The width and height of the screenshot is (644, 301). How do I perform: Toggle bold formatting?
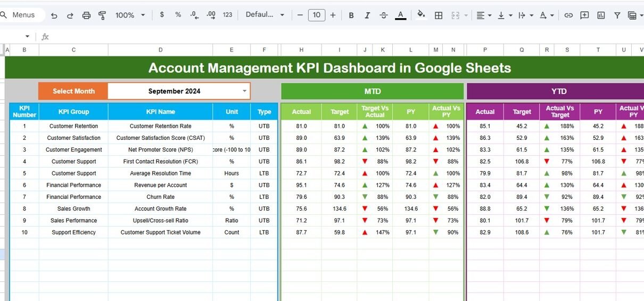pos(351,15)
